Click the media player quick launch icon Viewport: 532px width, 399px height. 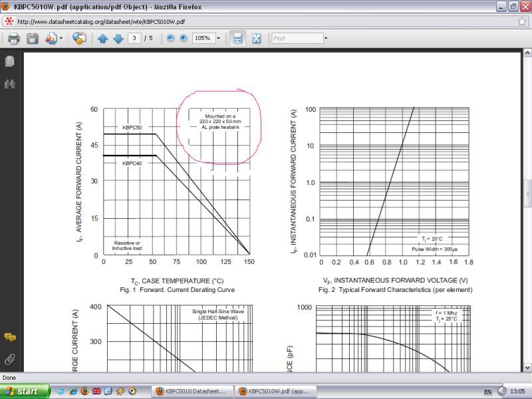click(132, 391)
